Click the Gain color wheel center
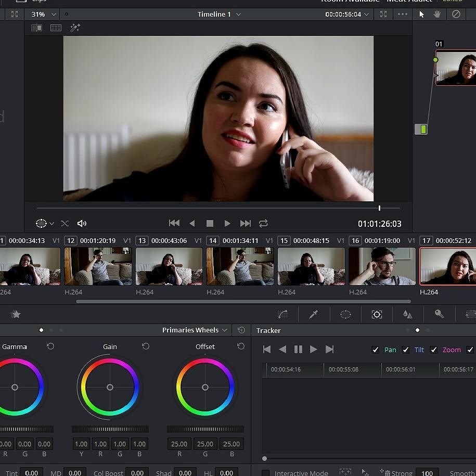This screenshot has width=476, height=476. coord(110,387)
